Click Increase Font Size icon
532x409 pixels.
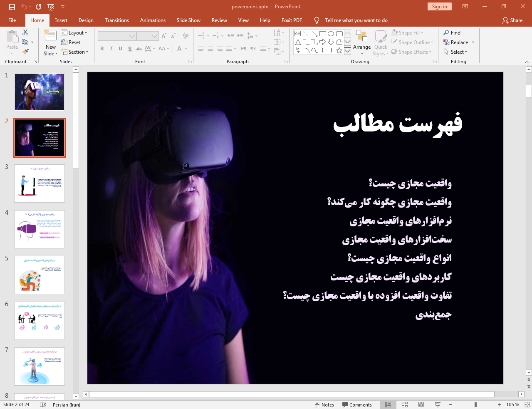(x=164, y=36)
